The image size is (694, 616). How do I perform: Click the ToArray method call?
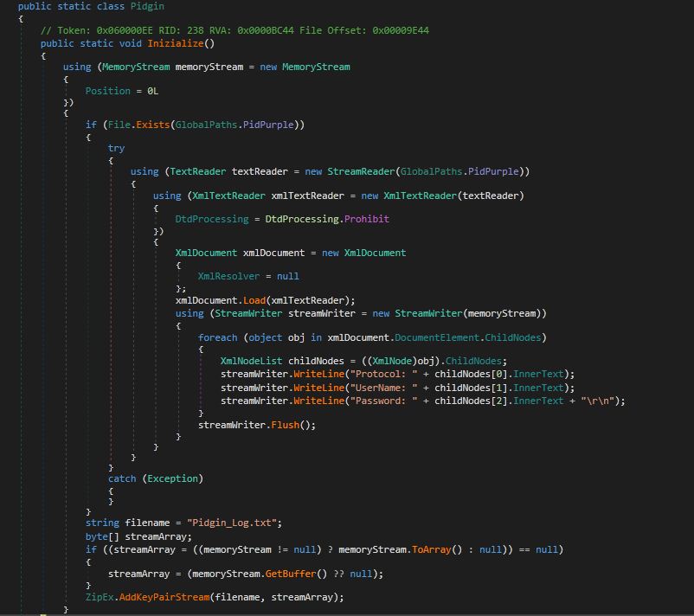pos(431,550)
